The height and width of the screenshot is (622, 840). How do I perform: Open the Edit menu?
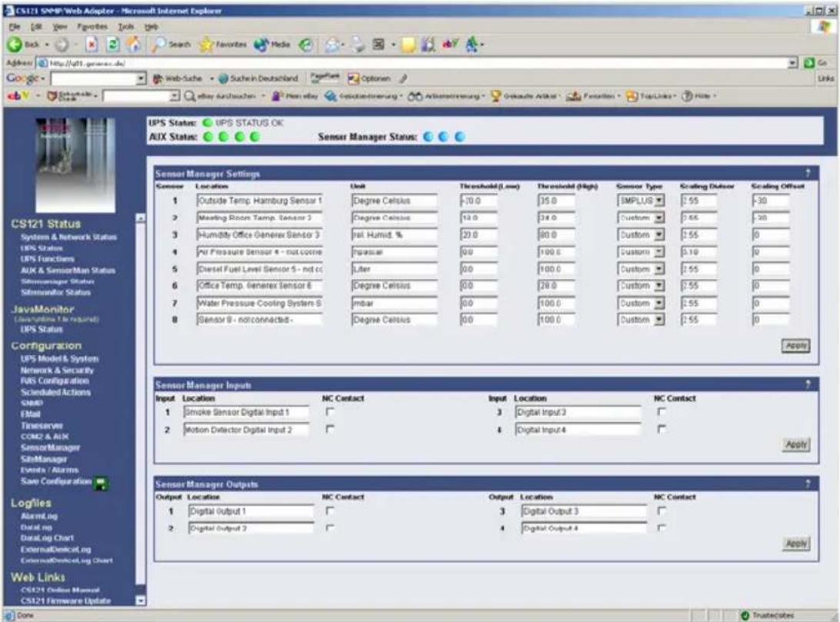tap(36, 26)
